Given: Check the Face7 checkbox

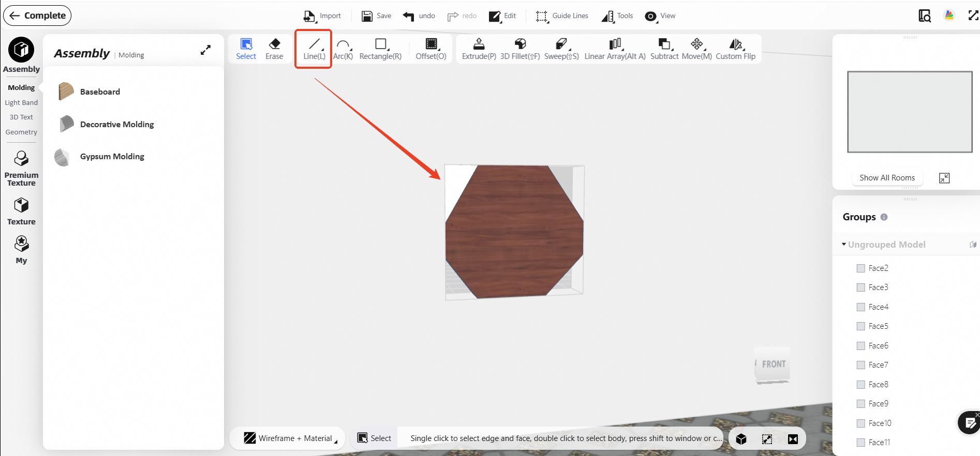Looking at the screenshot, I should pos(861,365).
